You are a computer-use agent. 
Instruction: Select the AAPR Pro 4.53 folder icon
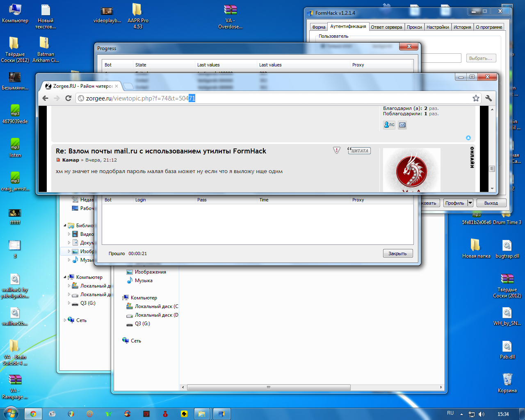pyautogui.click(x=138, y=16)
